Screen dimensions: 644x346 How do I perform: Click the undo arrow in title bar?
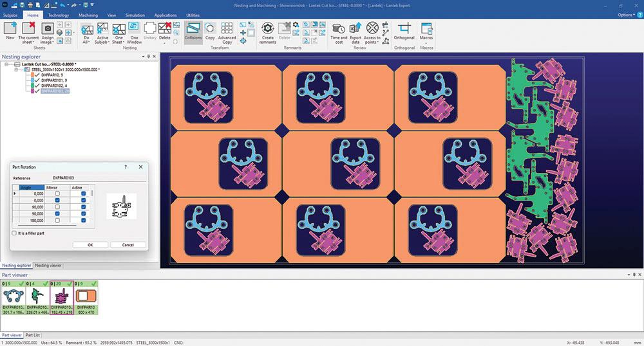tap(62, 5)
